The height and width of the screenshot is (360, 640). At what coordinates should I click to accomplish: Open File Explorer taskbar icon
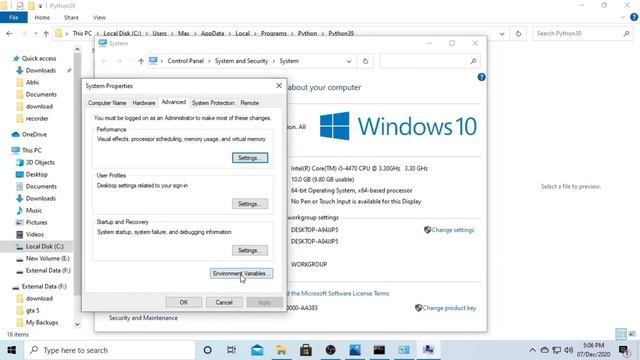click(281, 350)
